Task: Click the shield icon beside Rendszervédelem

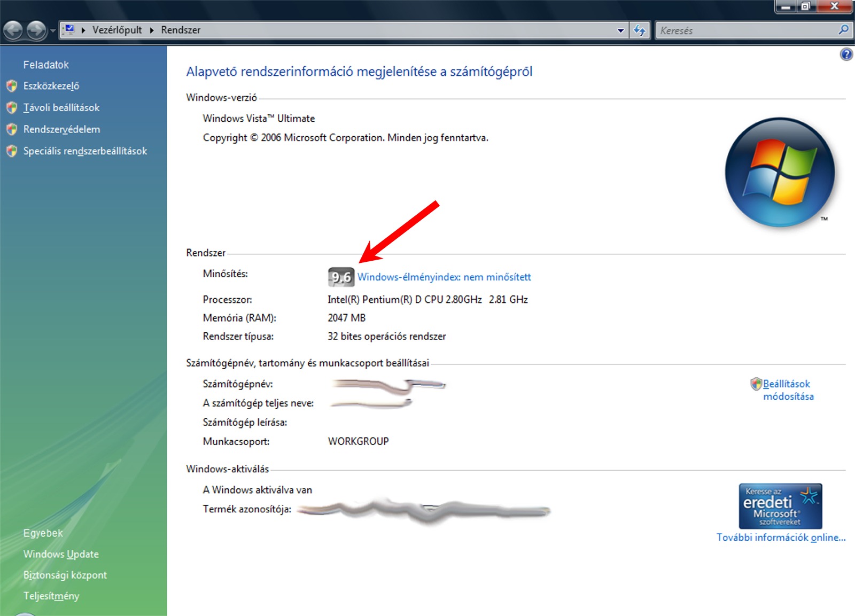Action: 12,129
